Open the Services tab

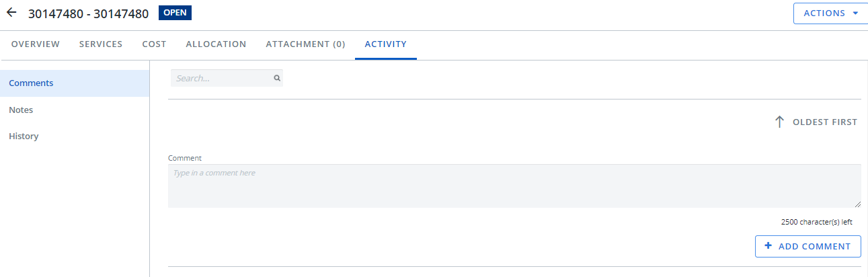tap(101, 44)
